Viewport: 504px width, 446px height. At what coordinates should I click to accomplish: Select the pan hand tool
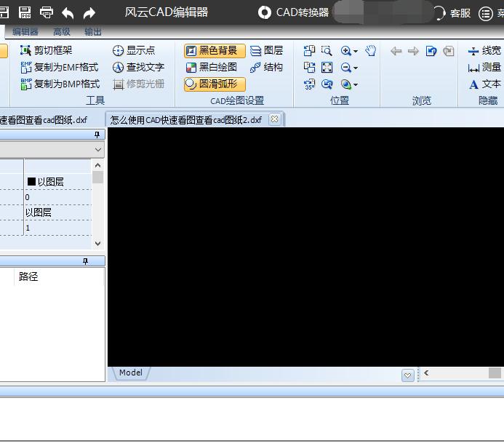[371, 51]
